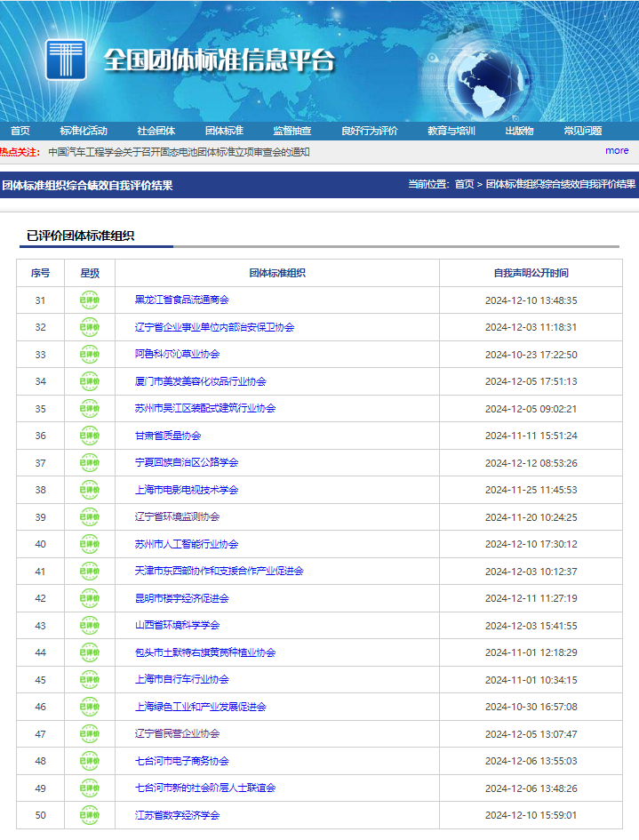Select timestamp 2024-12-10 15:59:01
This screenshot has width=639, height=840.
pyautogui.click(x=531, y=815)
